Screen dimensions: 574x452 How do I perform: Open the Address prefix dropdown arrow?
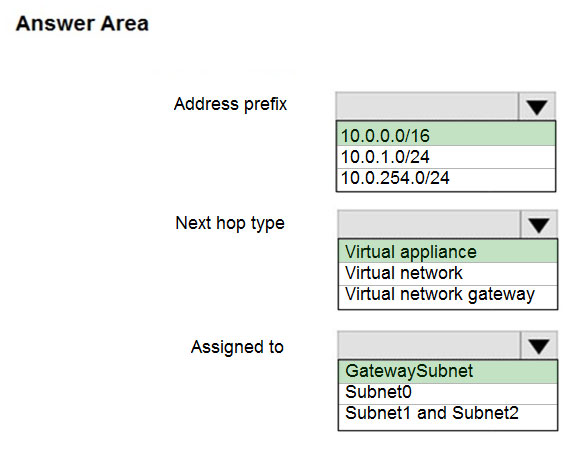537,106
